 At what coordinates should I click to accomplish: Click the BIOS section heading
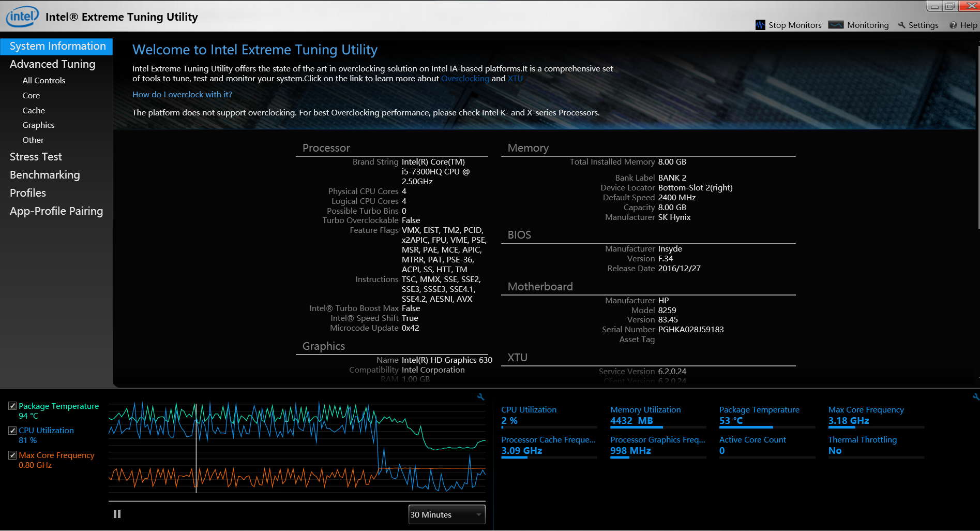pos(519,235)
